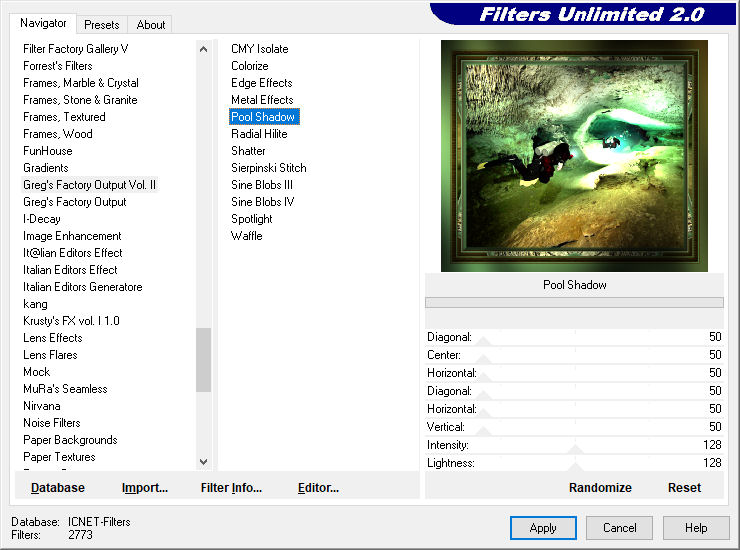
Task: Choose the Colorize filter
Action: pyautogui.click(x=250, y=66)
